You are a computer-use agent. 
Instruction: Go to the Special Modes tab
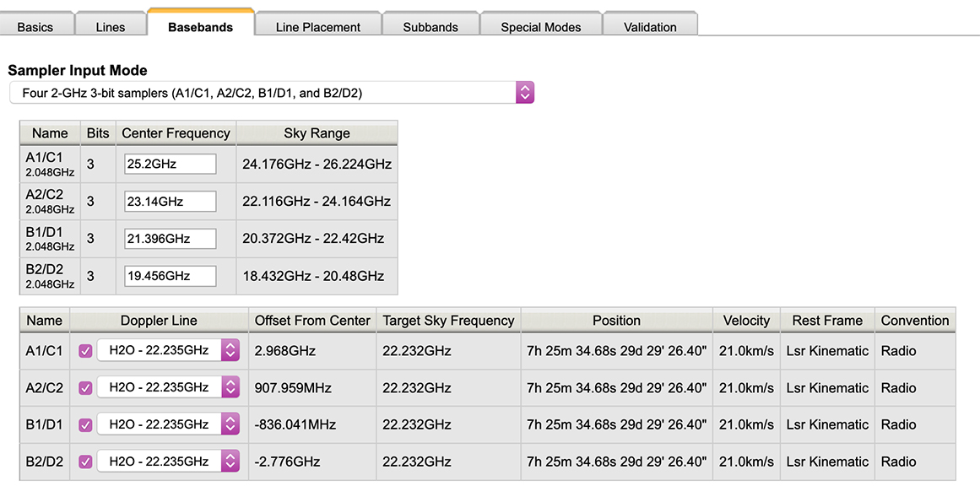click(x=541, y=27)
